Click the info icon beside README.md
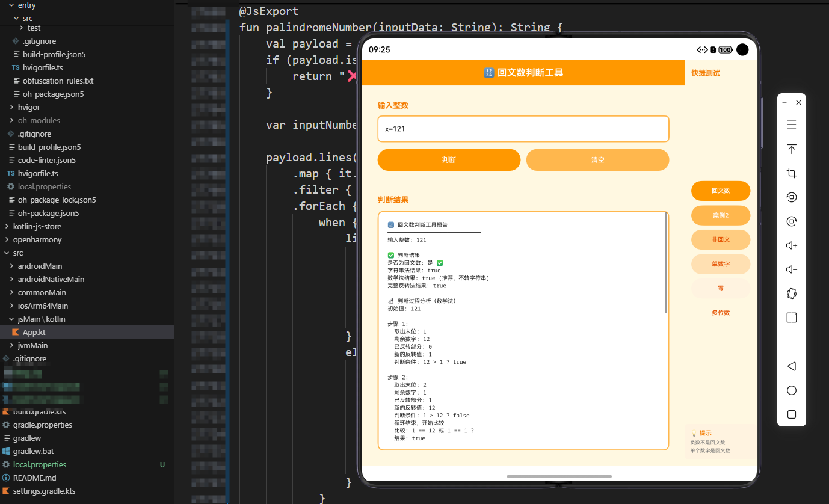Image resolution: width=829 pixels, height=504 pixels. click(x=6, y=478)
